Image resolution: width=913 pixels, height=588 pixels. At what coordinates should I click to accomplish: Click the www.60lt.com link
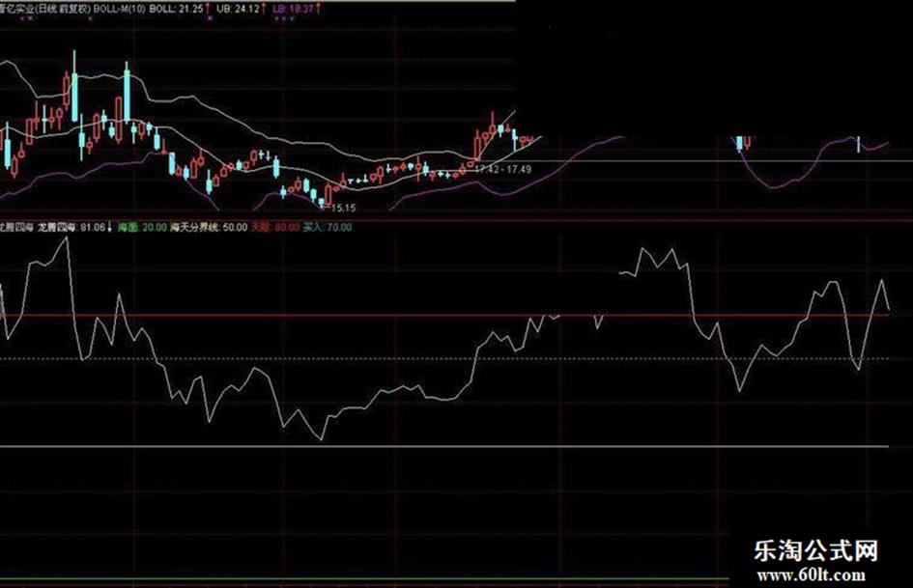tap(812, 575)
